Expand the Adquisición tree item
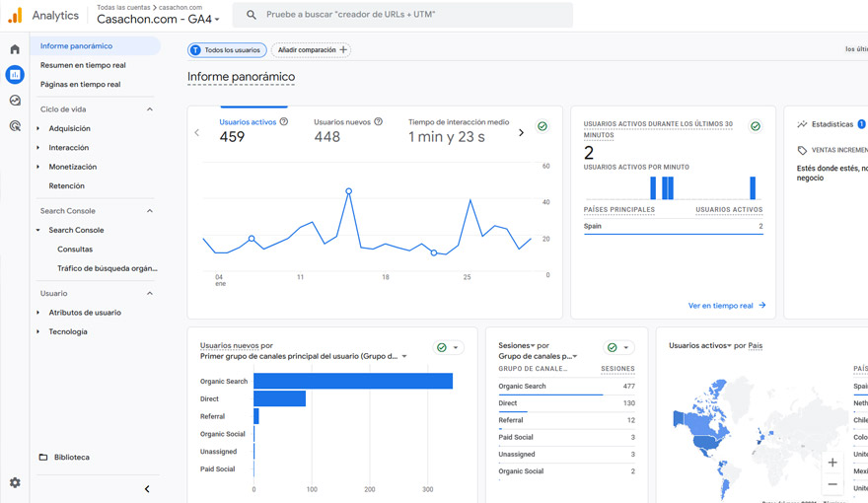 pos(38,128)
